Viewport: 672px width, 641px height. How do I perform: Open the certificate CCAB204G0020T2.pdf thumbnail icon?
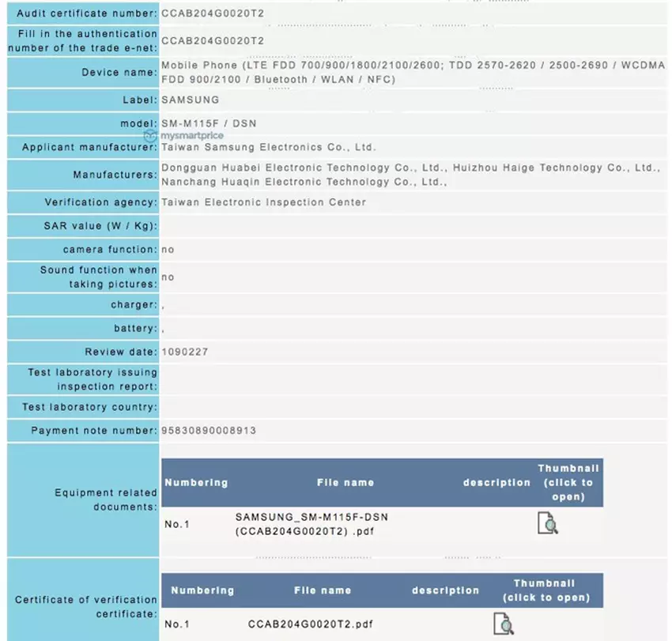coord(504,624)
